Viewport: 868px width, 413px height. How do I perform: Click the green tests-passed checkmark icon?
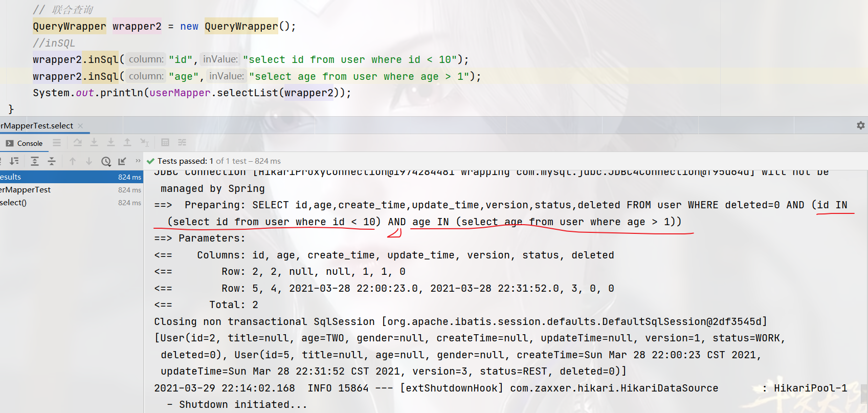point(151,161)
